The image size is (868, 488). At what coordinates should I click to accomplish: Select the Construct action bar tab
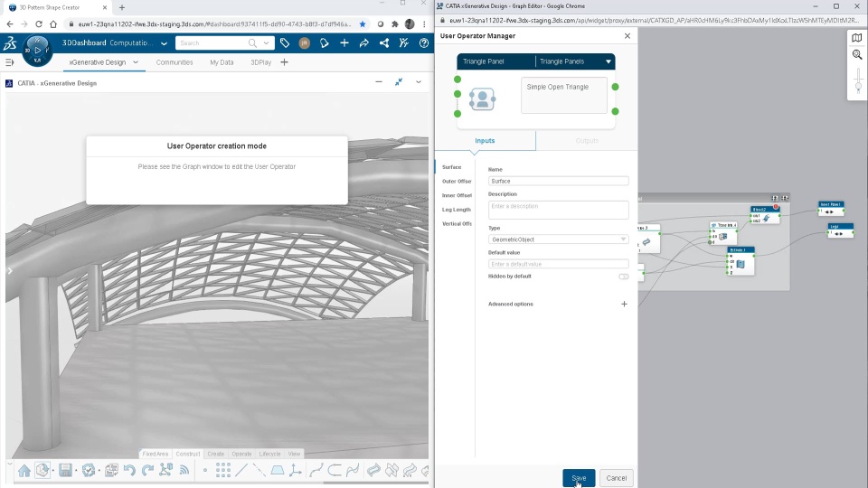188,454
